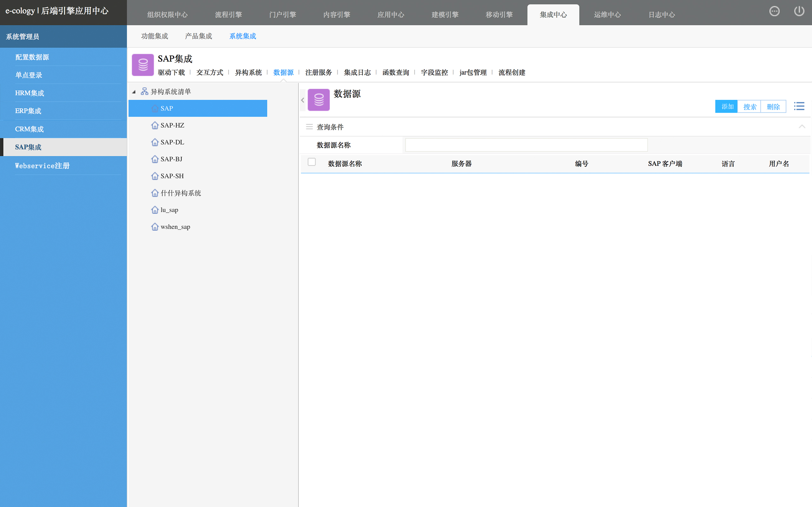Collapse the left tree panel arrow

(x=302, y=100)
